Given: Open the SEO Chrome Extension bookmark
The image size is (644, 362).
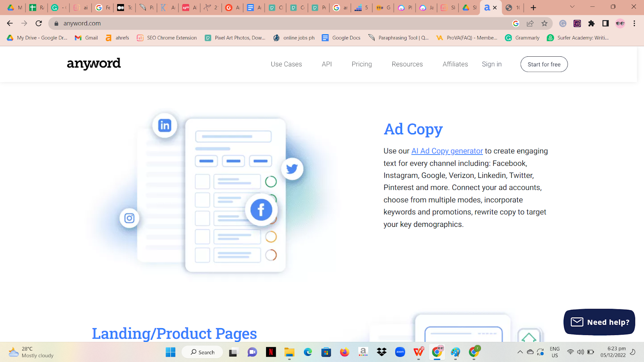Looking at the screenshot, I should pyautogui.click(x=167, y=38).
